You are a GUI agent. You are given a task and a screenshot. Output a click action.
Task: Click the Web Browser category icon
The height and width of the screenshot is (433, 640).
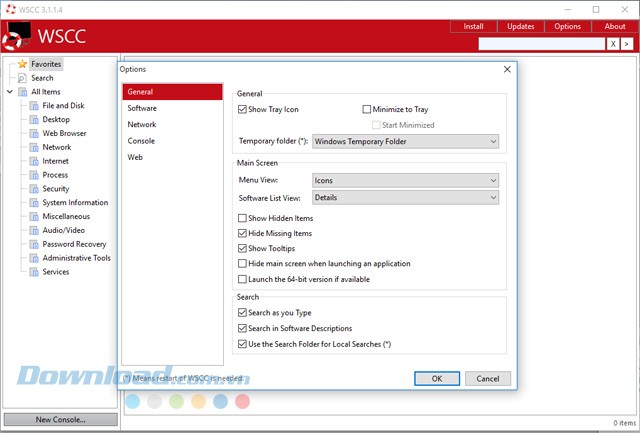tap(34, 133)
